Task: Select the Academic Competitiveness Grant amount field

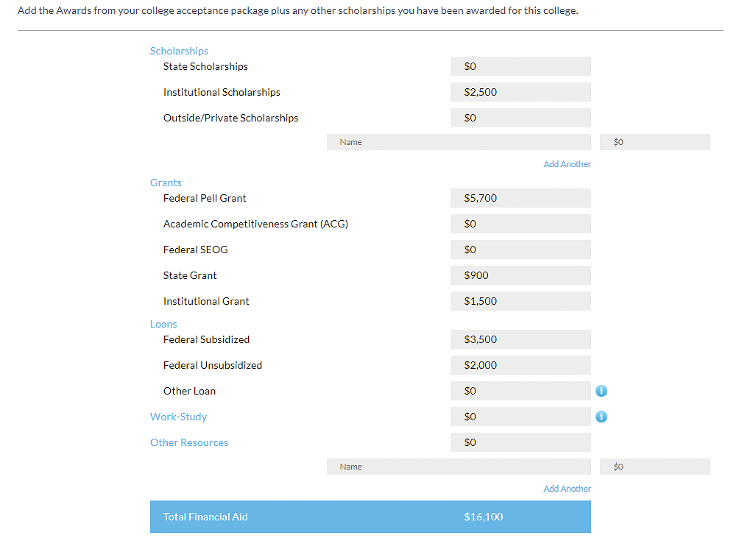Action: (x=520, y=224)
